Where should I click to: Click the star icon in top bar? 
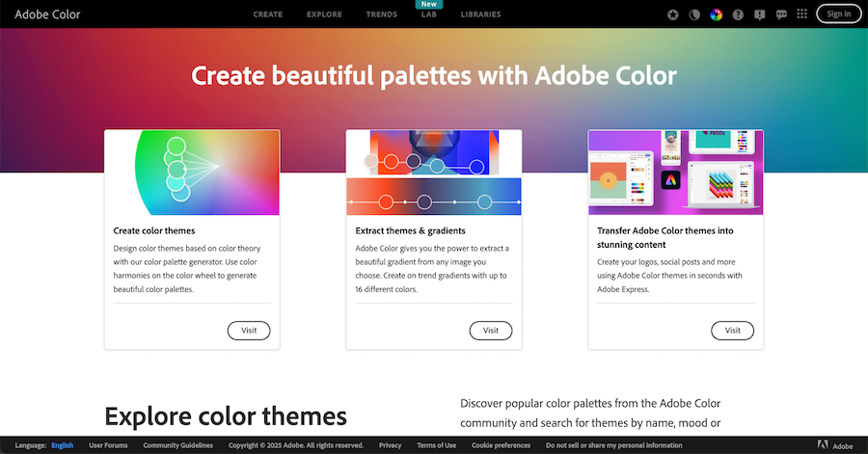click(672, 14)
